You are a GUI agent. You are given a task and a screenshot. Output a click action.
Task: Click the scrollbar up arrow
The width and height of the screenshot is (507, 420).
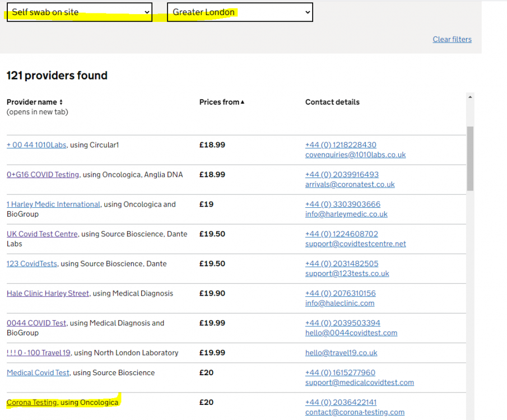click(x=470, y=97)
